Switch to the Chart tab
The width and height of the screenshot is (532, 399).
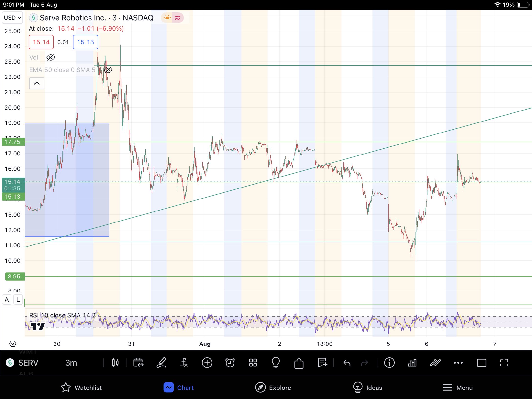point(178,388)
